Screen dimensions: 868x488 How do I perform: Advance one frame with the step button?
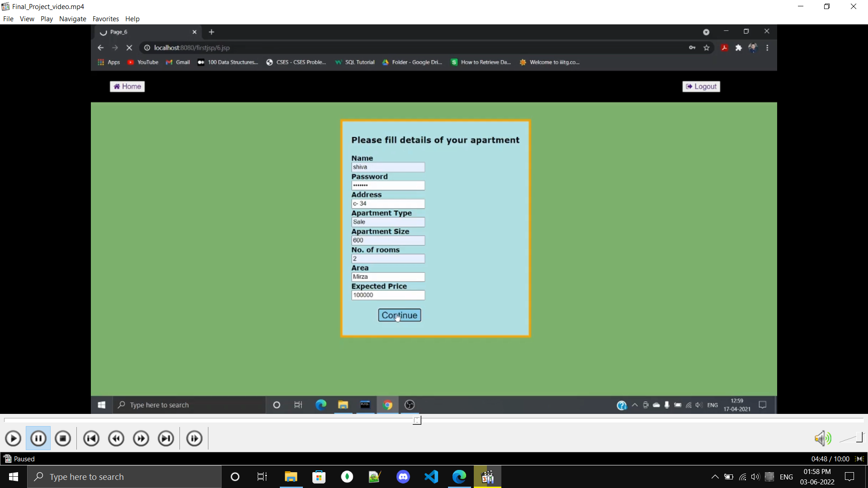(194, 438)
